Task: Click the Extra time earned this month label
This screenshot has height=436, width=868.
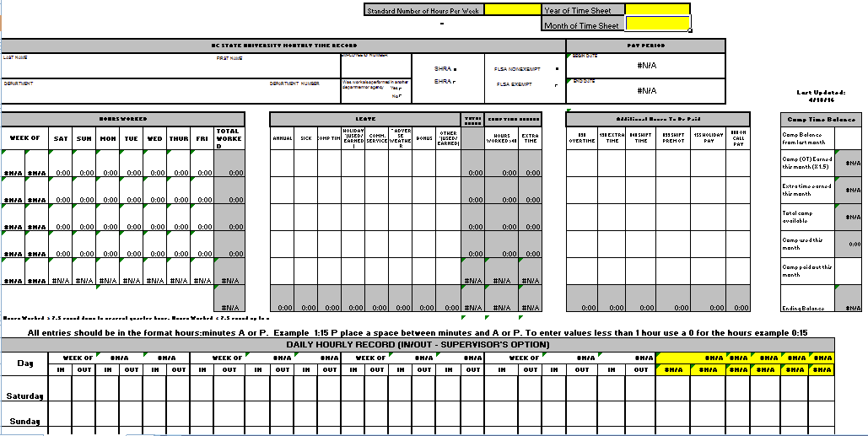Action: tap(806, 190)
